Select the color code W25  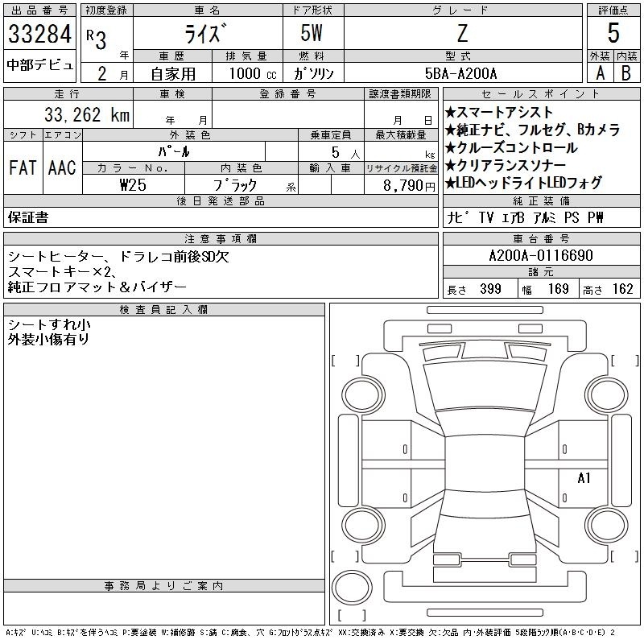(133, 184)
